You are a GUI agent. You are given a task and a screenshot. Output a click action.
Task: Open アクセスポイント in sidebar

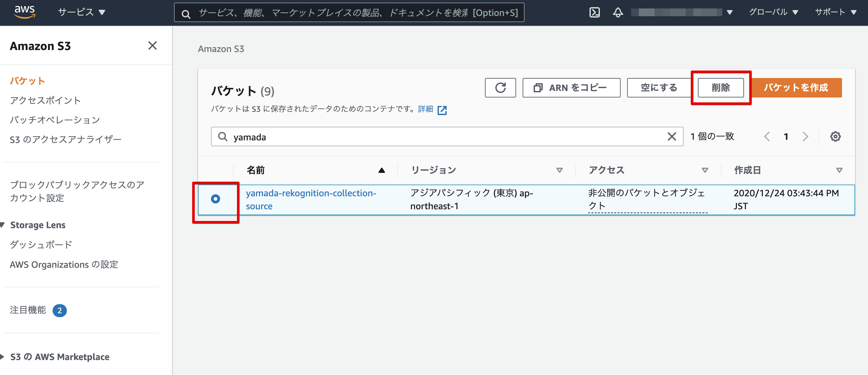(x=45, y=100)
